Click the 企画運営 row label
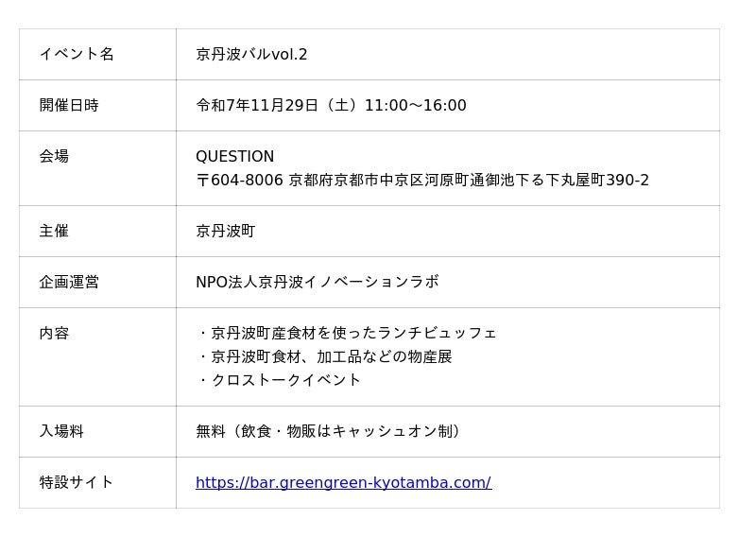The image size is (756, 537). 69,282
